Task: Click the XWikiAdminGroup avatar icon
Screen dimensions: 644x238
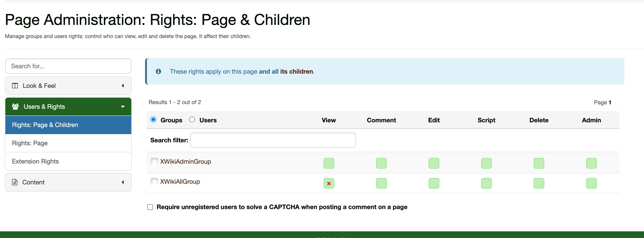Action: 154,161
